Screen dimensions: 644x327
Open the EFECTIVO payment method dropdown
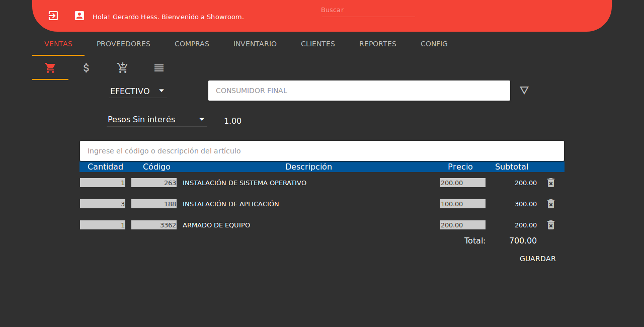[138, 91]
